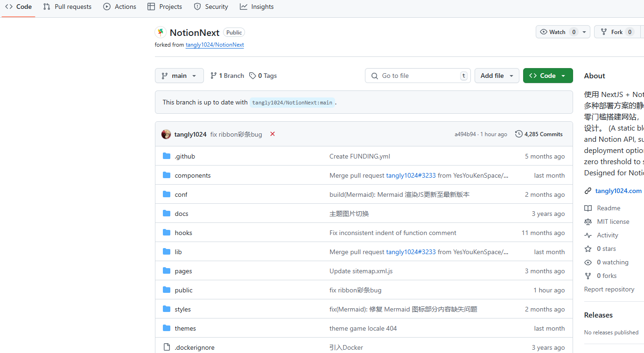
Task: Click the pages folder icon
Action: point(167,271)
